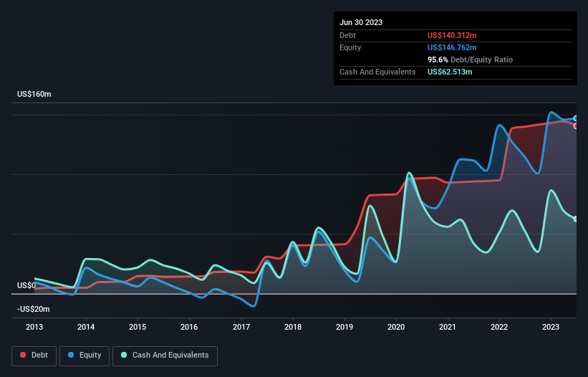Toggle the Equity legend button
Screen dimensions: 588x377
(x=85, y=355)
